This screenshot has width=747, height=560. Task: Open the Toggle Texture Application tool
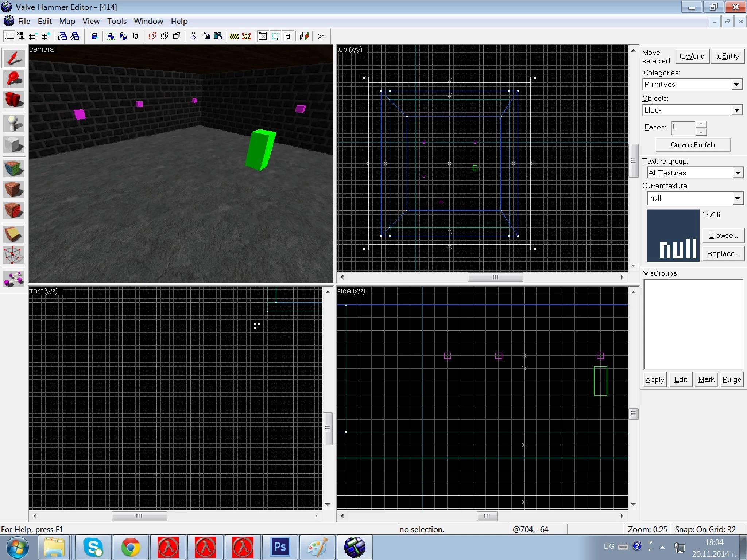pos(14,168)
